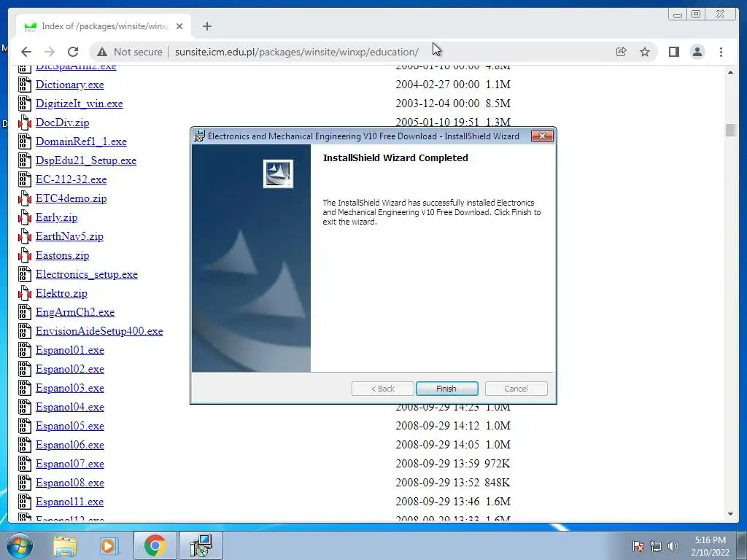747x560 pixels.
Task: Open a new Chrome tab
Action: pos(206,26)
